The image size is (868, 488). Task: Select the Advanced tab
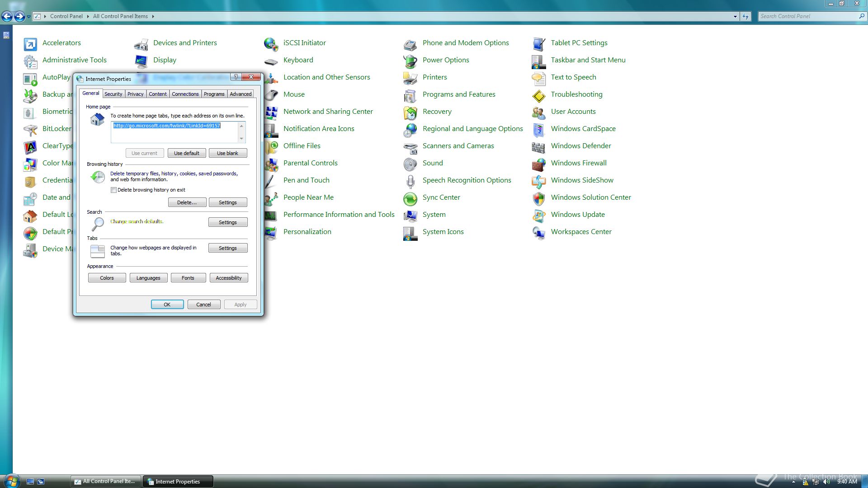241,94
